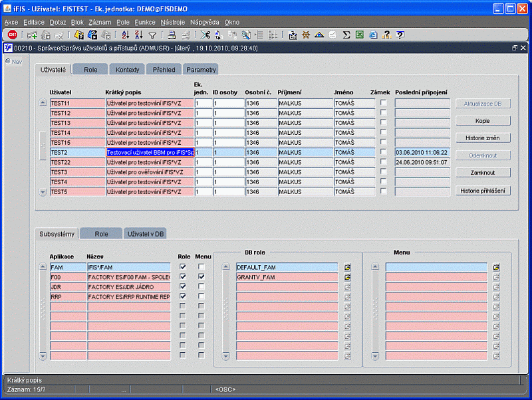
Task: Click the print icon in toolbar
Action: tap(172, 35)
